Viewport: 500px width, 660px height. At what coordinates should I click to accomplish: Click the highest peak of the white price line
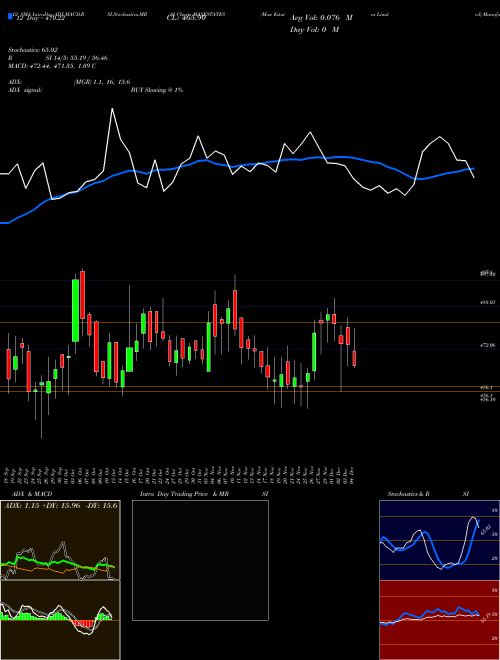(112, 109)
